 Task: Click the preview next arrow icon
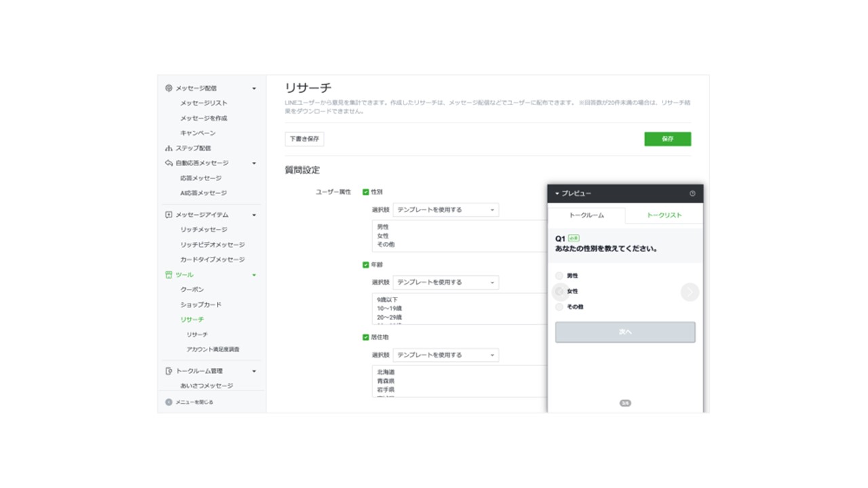point(690,291)
